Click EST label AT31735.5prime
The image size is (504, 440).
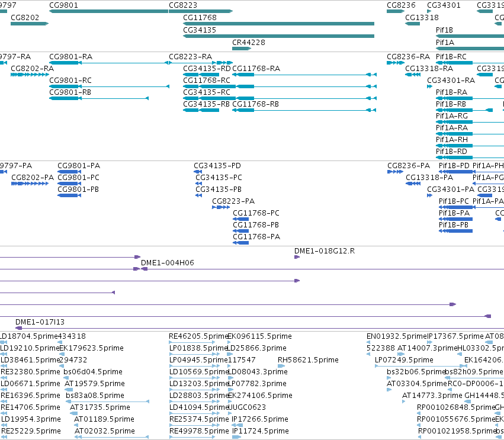pyautogui.click(x=100, y=407)
